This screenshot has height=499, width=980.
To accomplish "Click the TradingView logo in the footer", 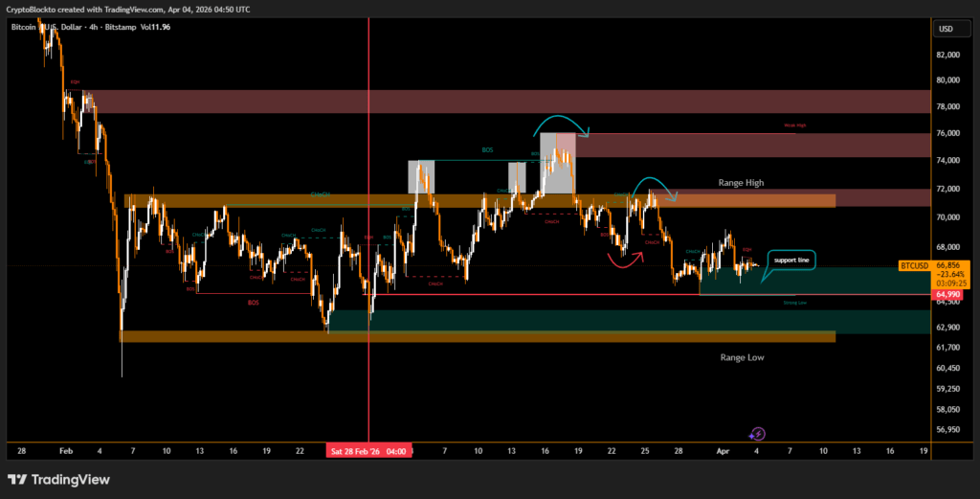I will pos(58,479).
